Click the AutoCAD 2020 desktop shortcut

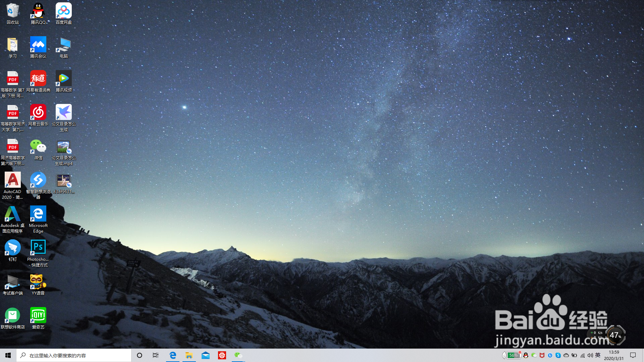pos(12,180)
